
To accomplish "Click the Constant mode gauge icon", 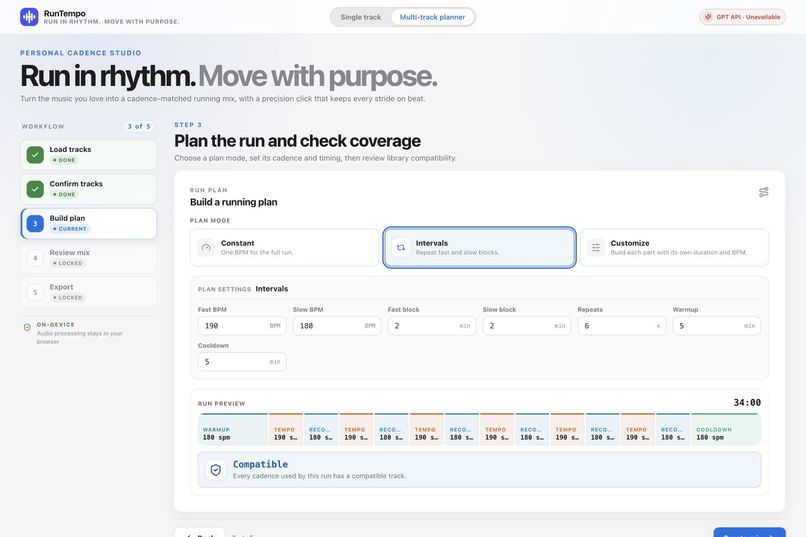I will coord(206,248).
